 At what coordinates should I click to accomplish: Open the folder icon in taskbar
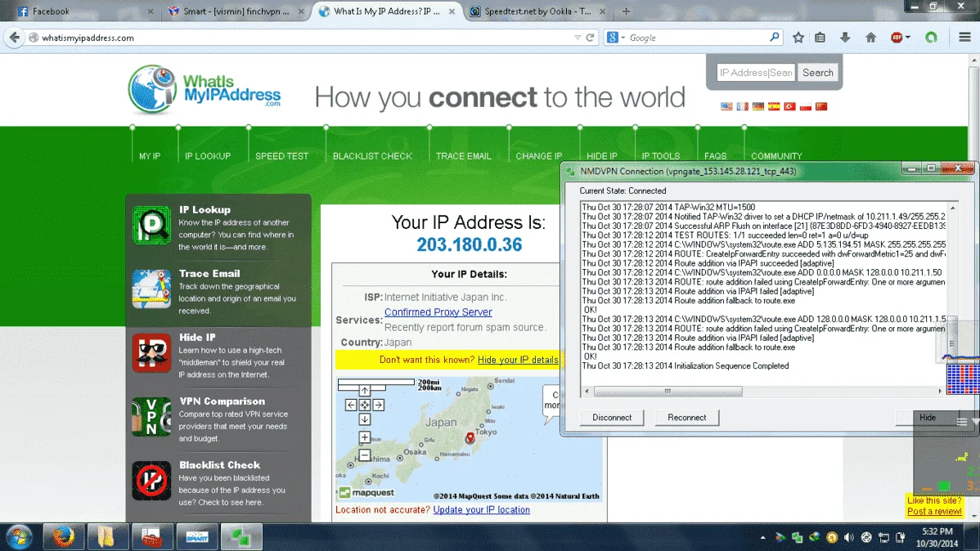pyautogui.click(x=108, y=536)
